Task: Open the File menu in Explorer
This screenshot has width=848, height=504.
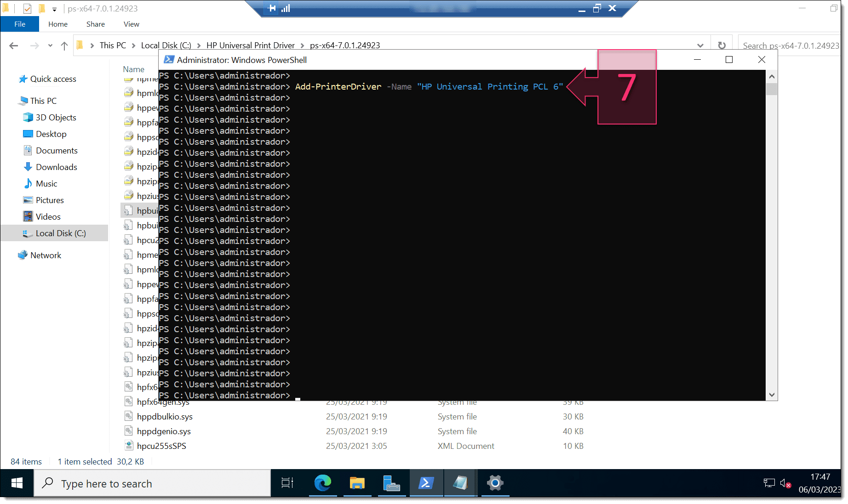Action: pos(19,24)
